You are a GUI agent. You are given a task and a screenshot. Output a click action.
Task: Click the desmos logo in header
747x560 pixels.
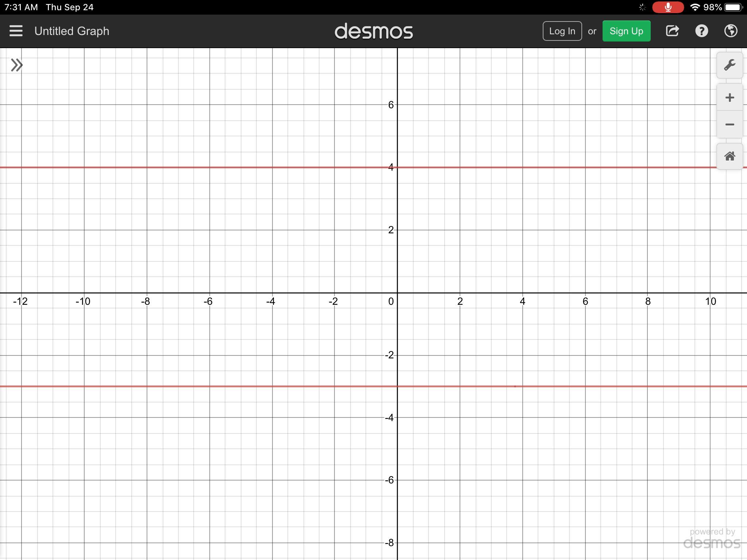point(373,31)
